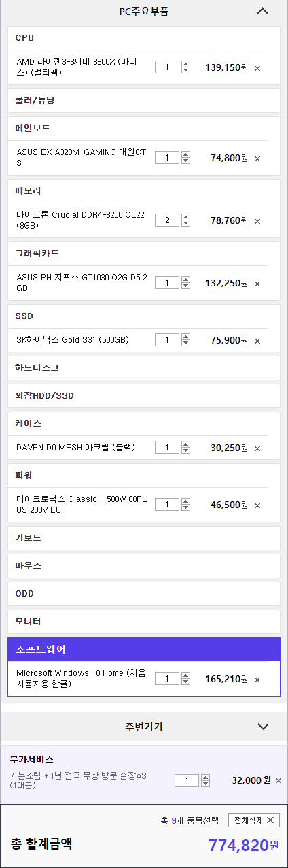Edit the graphics card quantity field
The height and width of the screenshot is (868, 288).
pyautogui.click(x=167, y=283)
